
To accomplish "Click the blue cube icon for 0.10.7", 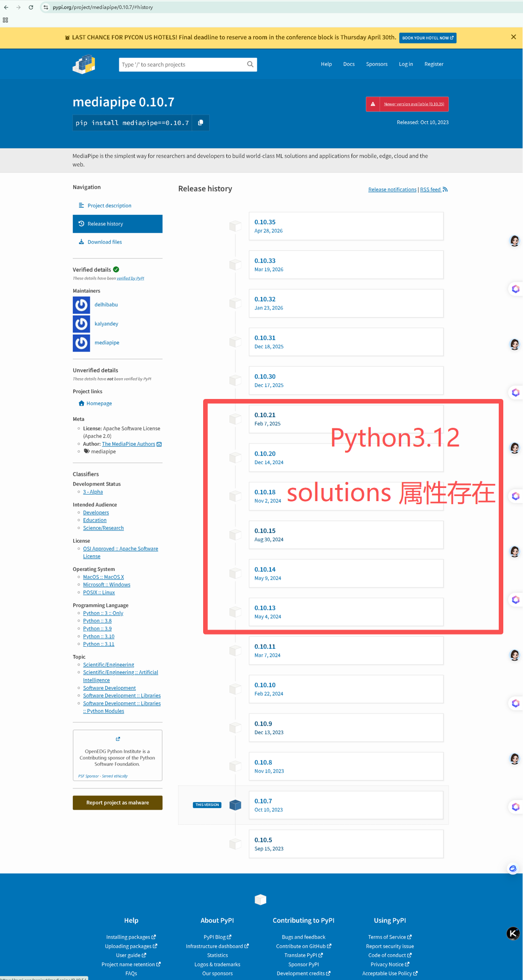I will (x=235, y=805).
